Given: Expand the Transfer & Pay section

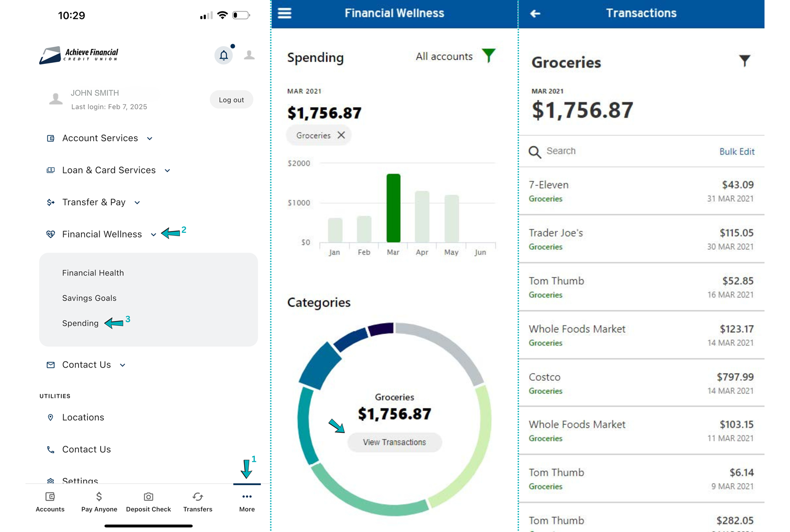Looking at the screenshot, I should pyautogui.click(x=137, y=203).
